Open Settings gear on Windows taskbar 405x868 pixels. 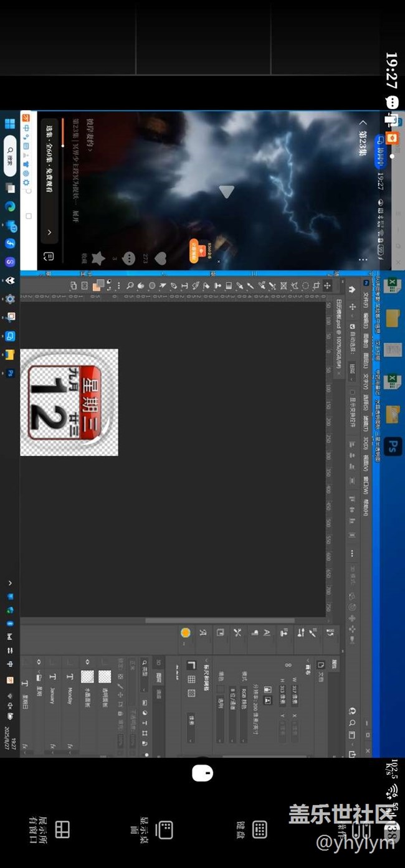(x=10, y=299)
